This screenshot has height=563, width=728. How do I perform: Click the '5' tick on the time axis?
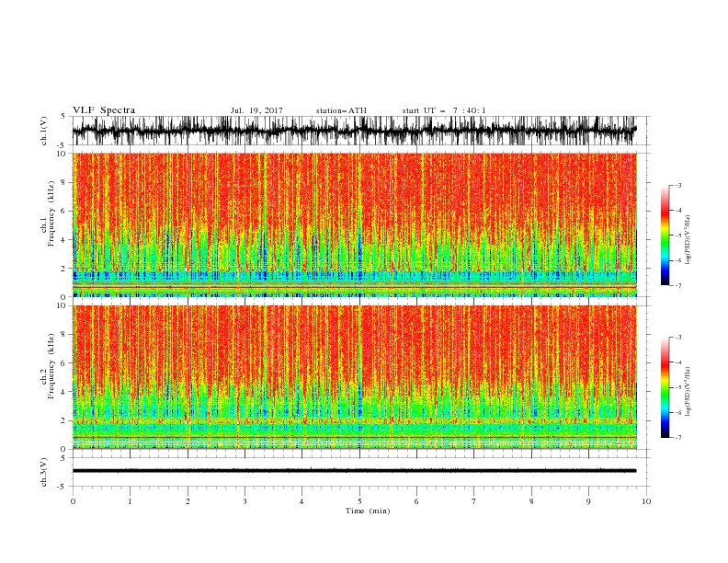pyautogui.click(x=359, y=501)
